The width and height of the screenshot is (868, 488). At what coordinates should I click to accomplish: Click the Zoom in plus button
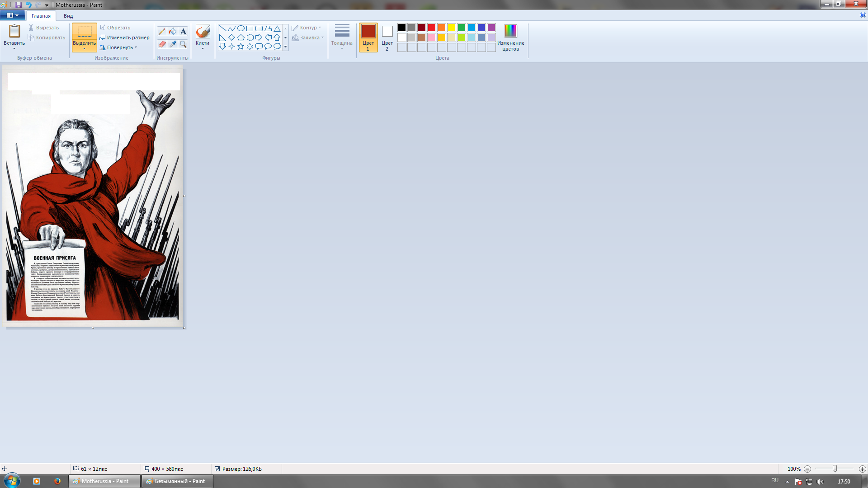862,469
